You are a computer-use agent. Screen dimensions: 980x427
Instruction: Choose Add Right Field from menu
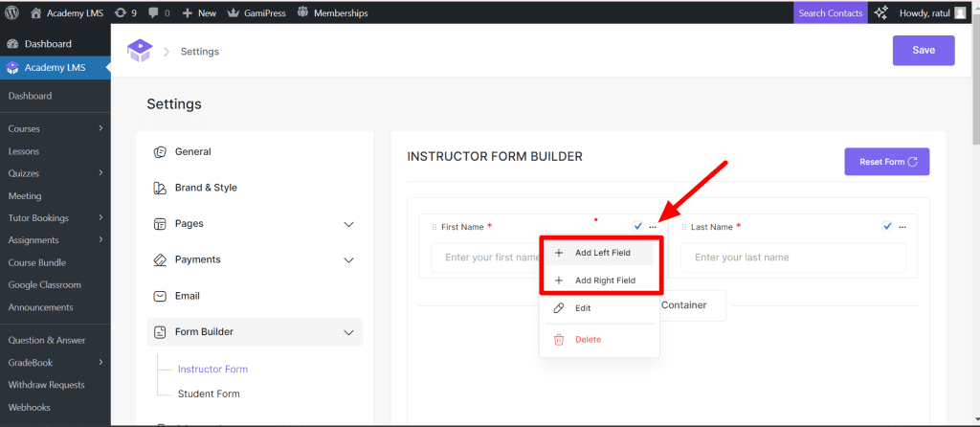pyautogui.click(x=599, y=281)
